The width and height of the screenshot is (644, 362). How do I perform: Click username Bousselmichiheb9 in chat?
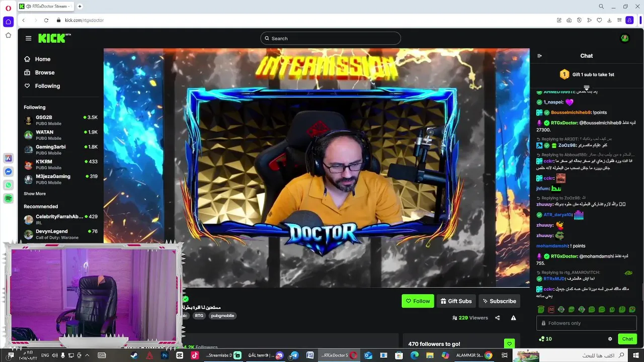tap(571, 113)
